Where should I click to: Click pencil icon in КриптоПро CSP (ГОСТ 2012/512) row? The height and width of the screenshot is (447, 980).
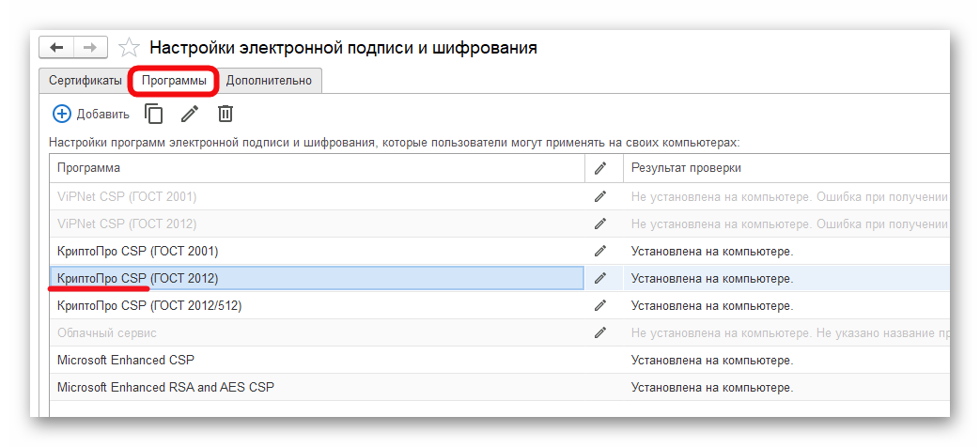600,305
